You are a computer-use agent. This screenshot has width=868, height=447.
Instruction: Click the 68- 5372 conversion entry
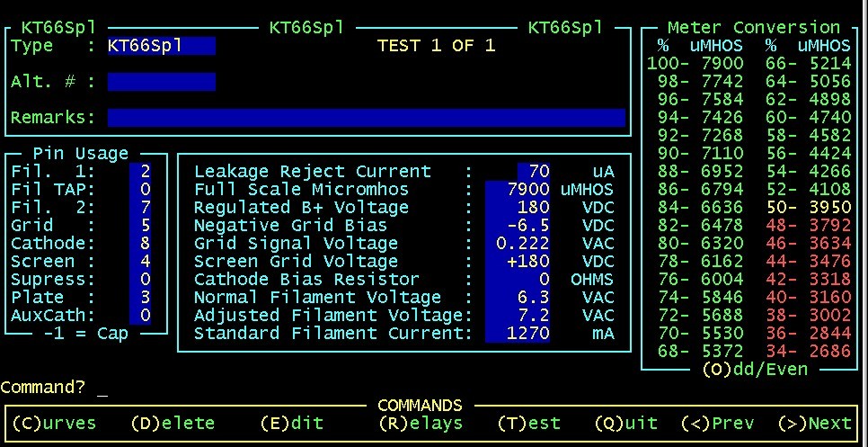701,351
